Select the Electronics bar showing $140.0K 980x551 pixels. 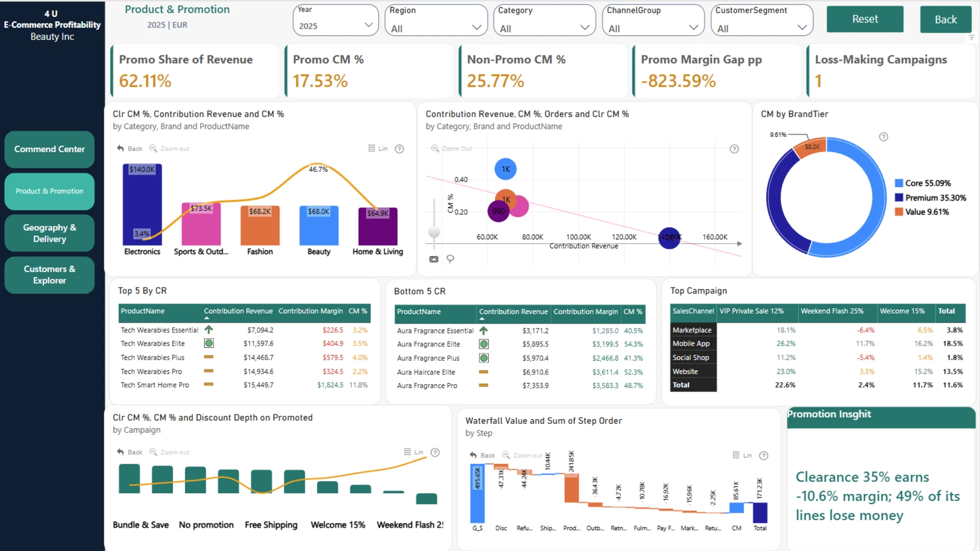142,205
